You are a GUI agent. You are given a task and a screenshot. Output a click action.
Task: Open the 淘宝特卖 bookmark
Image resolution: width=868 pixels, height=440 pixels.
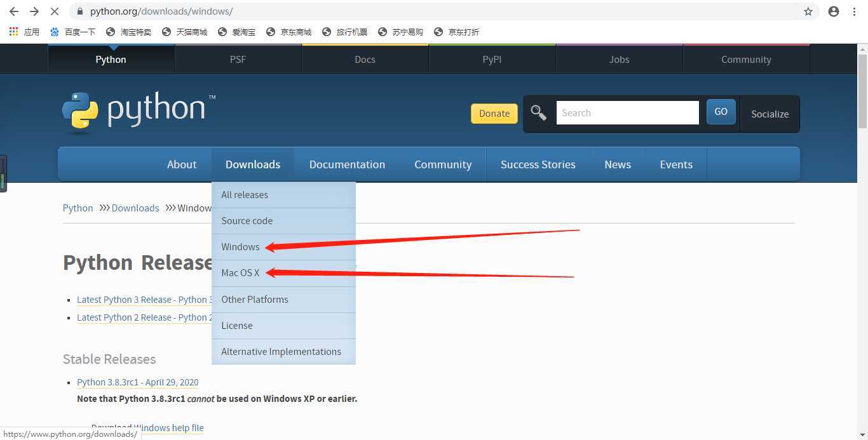(128, 32)
